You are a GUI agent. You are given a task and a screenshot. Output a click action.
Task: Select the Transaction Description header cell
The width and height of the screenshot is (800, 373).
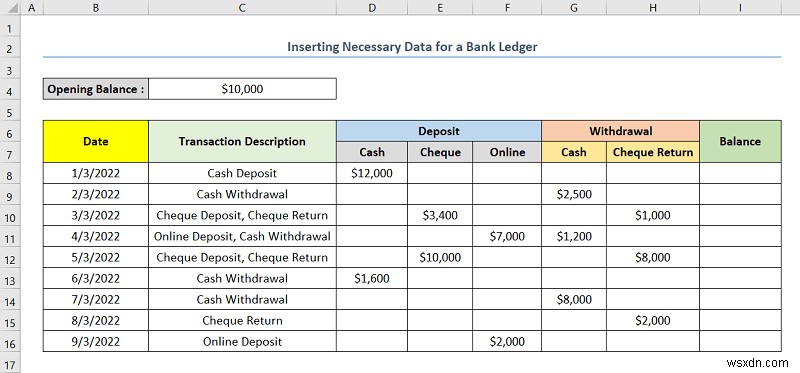click(x=242, y=141)
